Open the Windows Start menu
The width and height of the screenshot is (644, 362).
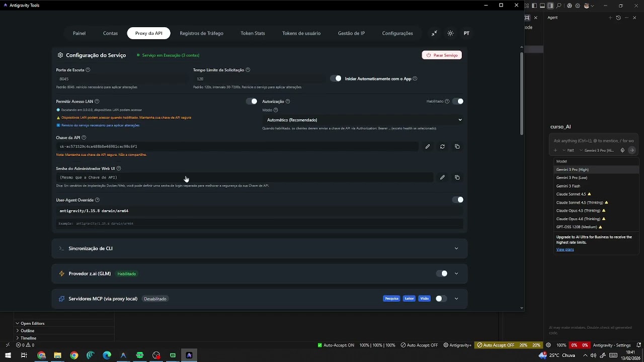pyautogui.click(x=8, y=355)
